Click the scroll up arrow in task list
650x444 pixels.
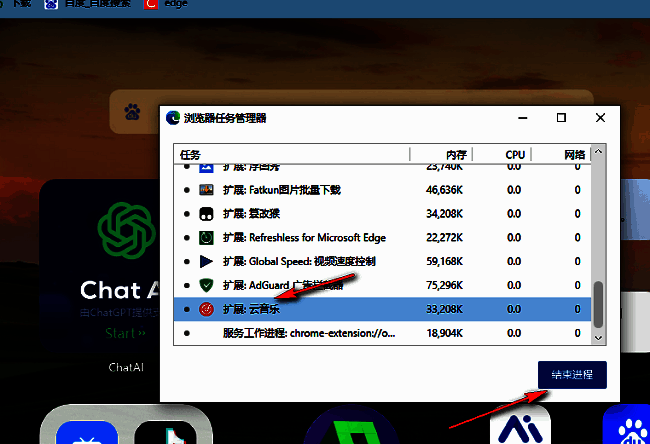pos(599,155)
